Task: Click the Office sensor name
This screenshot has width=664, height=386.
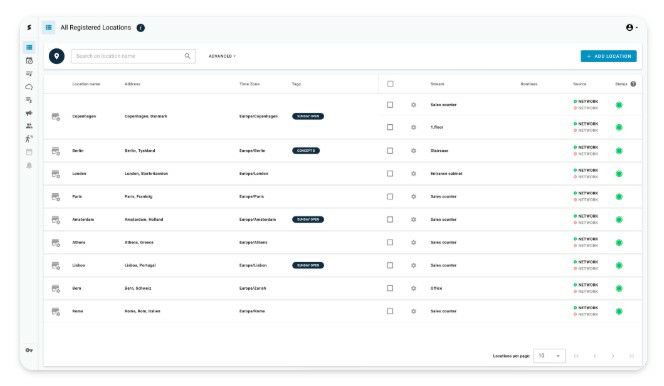Action: pos(436,288)
